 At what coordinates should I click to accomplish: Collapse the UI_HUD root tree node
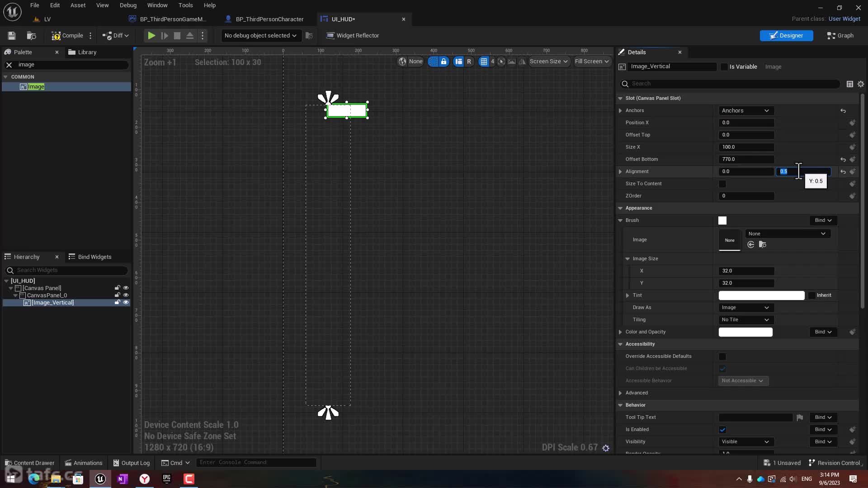(x=6, y=281)
